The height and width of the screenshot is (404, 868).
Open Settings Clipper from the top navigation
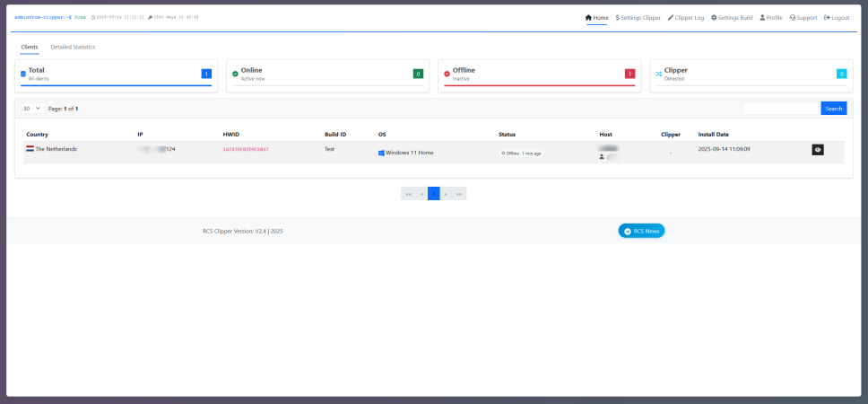[638, 18]
